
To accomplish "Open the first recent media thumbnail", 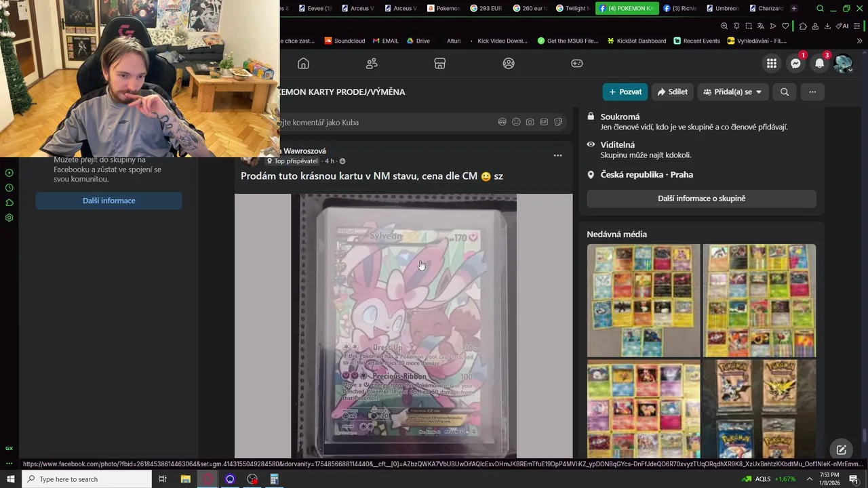I will point(643,300).
